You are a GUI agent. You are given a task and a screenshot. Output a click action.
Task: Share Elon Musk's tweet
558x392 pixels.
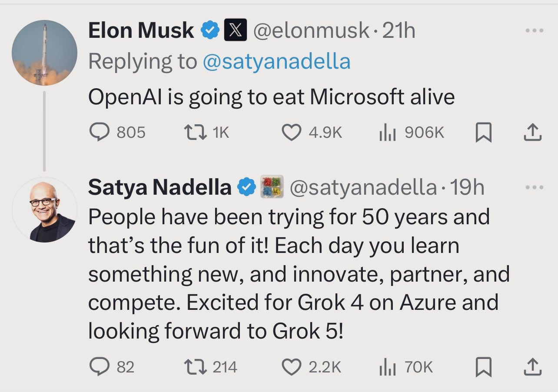point(531,132)
